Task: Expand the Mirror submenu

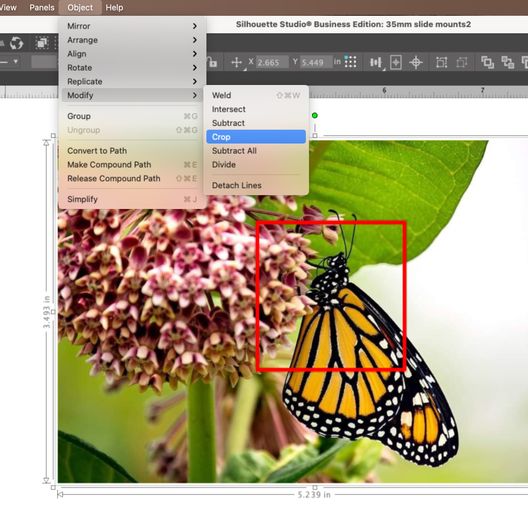Action: 132,26
